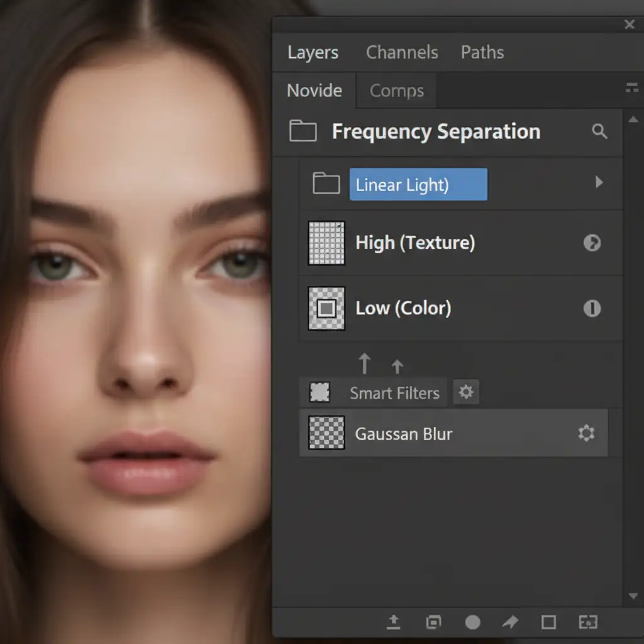644x644 pixels.
Task: Click the gear icon on Gaussan Blur row
Action: pos(586,433)
